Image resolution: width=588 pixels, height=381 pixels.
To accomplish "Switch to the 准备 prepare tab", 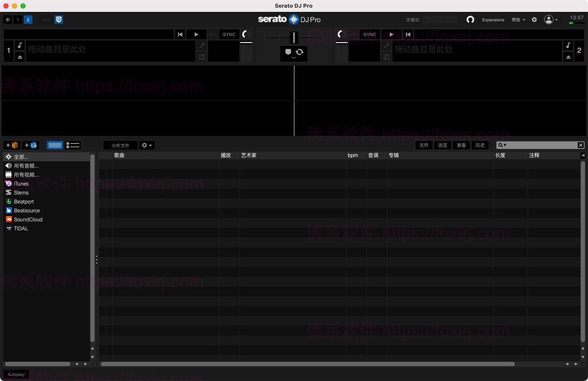I will 461,145.
